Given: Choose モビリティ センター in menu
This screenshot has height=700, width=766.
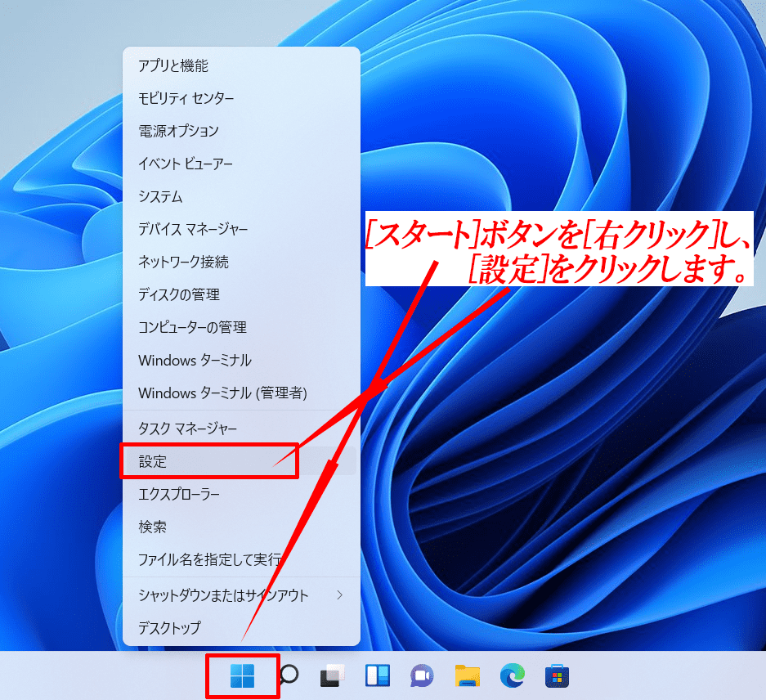Looking at the screenshot, I should (x=186, y=98).
